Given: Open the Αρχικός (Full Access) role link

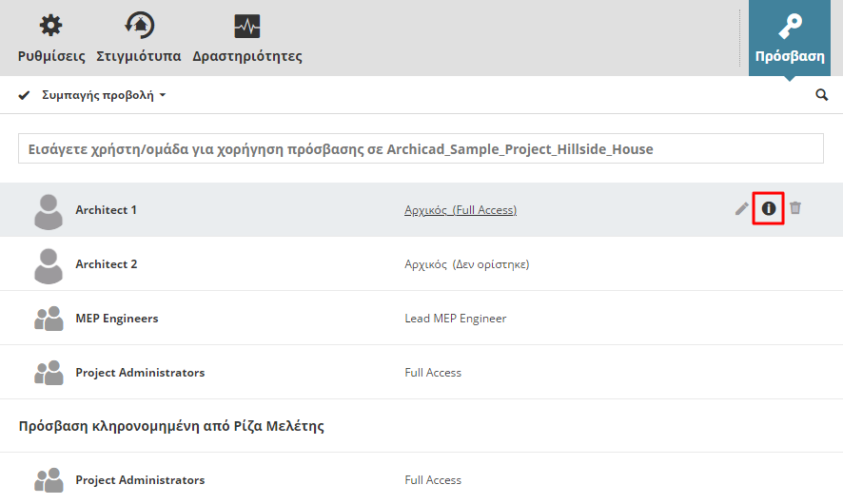Looking at the screenshot, I should 461,210.
